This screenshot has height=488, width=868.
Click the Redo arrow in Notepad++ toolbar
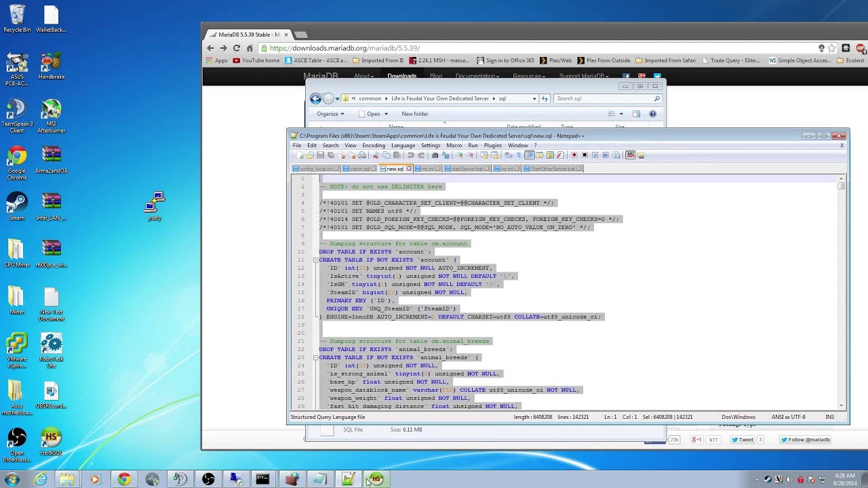point(421,155)
